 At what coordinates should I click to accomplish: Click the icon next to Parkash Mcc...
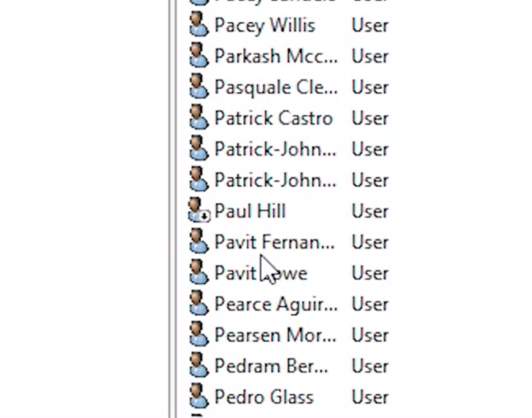point(199,55)
